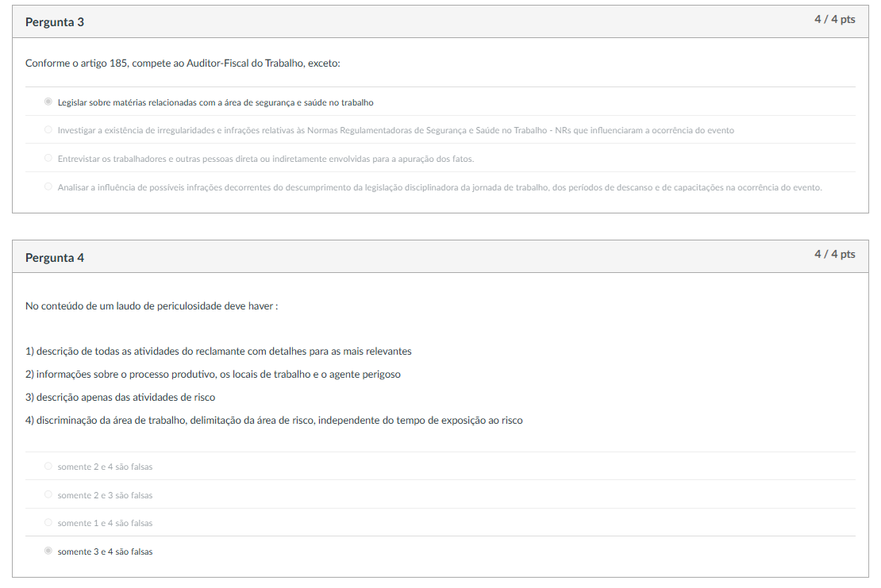This screenshot has width=881, height=588.
Task: Select 'somente 2 e 4 são falsas' radio button
Action: (48, 467)
